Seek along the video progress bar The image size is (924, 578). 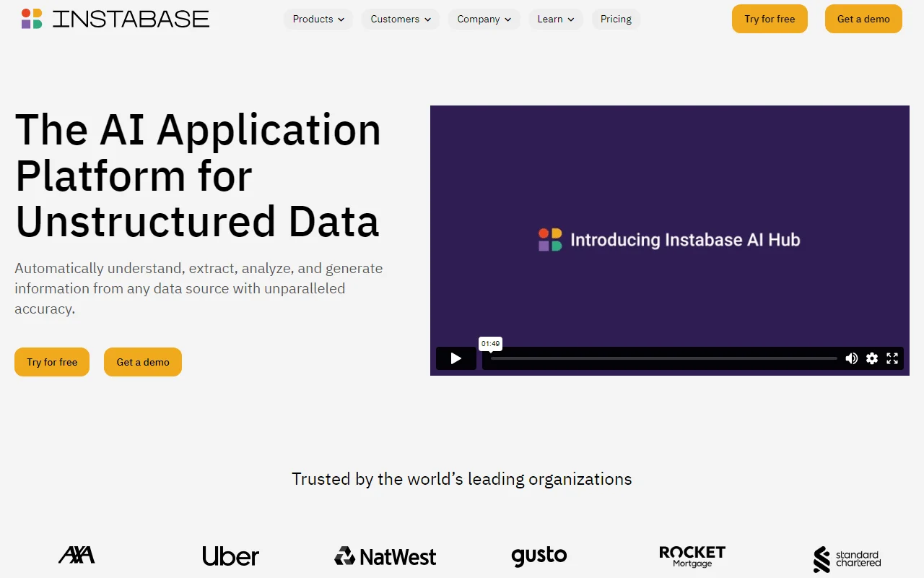click(x=664, y=358)
